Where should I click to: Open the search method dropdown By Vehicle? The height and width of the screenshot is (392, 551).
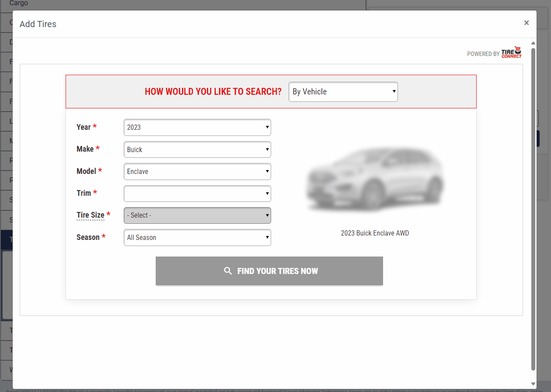tap(343, 92)
